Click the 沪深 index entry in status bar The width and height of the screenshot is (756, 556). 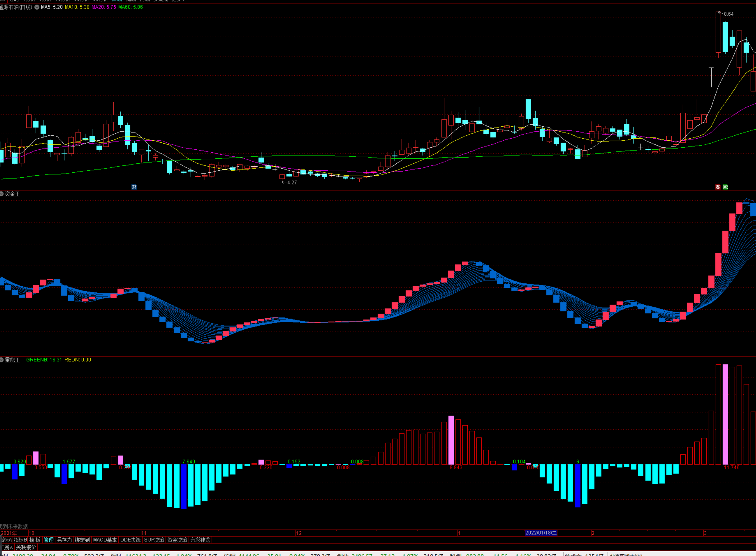(230, 554)
